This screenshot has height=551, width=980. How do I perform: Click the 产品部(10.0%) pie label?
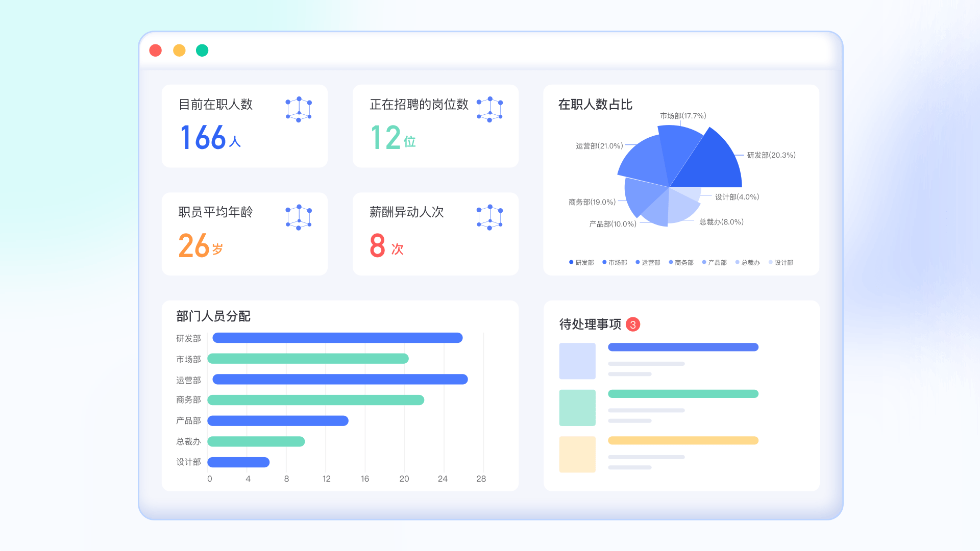612,224
